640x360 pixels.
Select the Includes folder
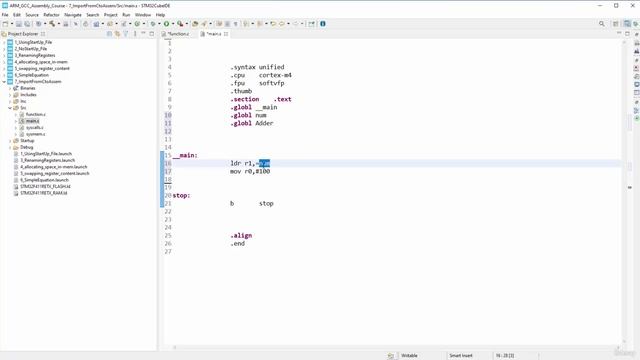click(x=29, y=95)
